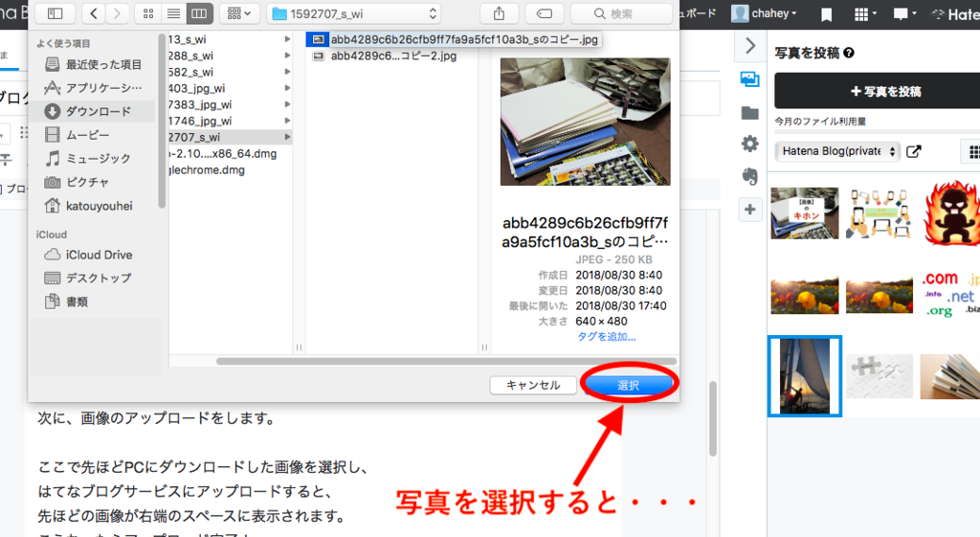Switch file dialog to icon view
This screenshot has width=980, height=537.
point(148,13)
